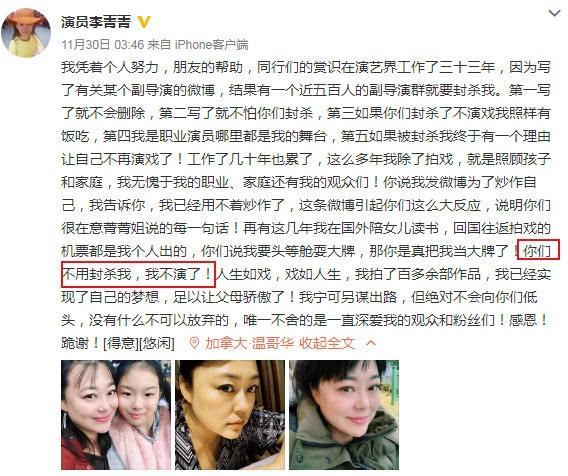
Task: Click the iPhone客户端 source link
Action: point(212,45)
